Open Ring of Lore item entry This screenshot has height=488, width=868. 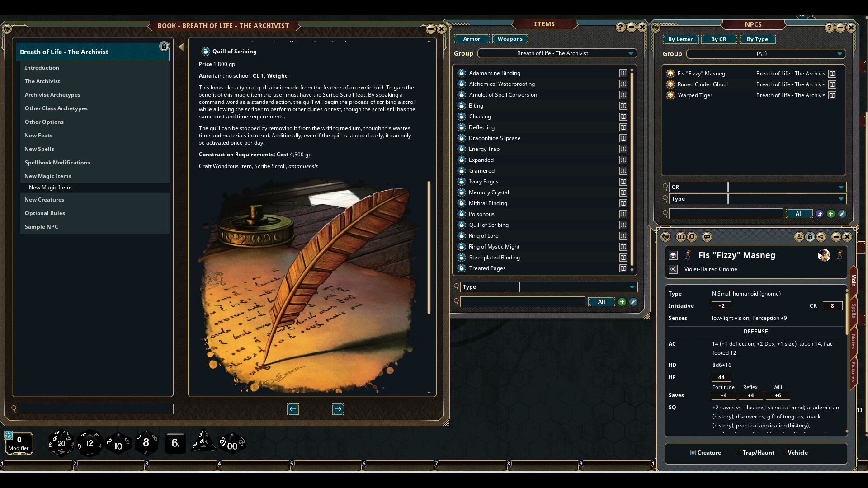click(483, 236)
